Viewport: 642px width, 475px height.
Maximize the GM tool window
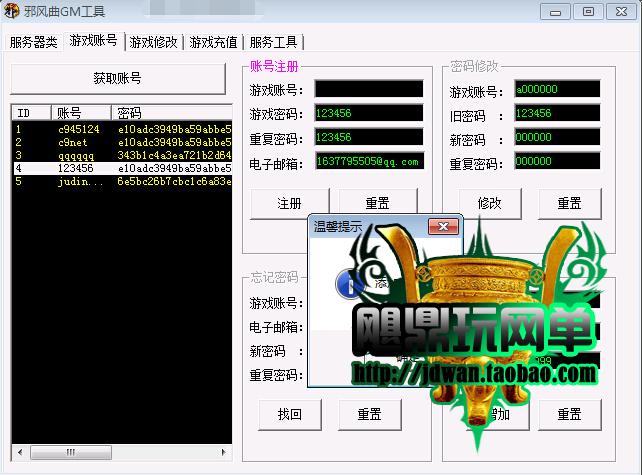587,11
